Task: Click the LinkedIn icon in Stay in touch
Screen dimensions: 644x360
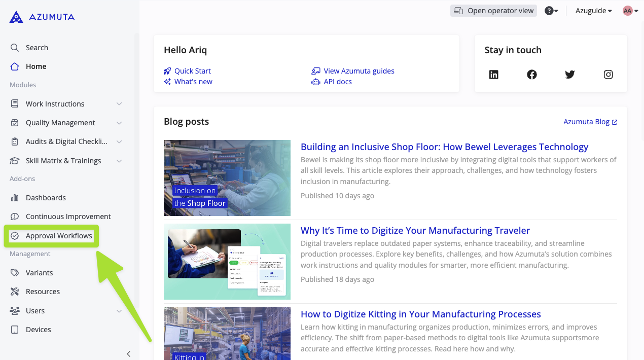Action: click(493, 75)
